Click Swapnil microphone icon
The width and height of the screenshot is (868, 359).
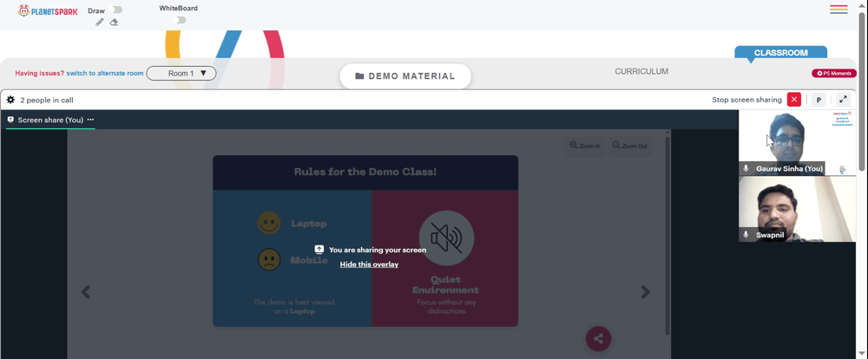point(746,234)
